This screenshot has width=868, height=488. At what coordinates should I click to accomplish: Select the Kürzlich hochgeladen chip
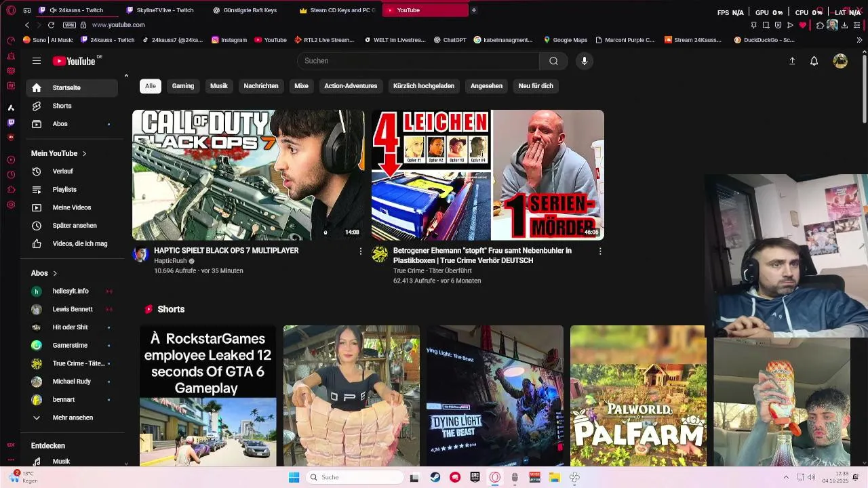point(424,86)
